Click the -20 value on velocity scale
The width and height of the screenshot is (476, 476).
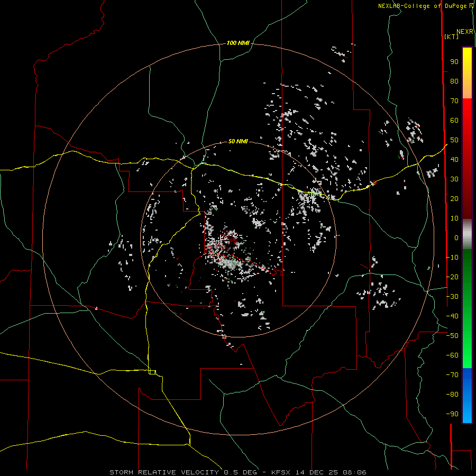pos(452,277)
